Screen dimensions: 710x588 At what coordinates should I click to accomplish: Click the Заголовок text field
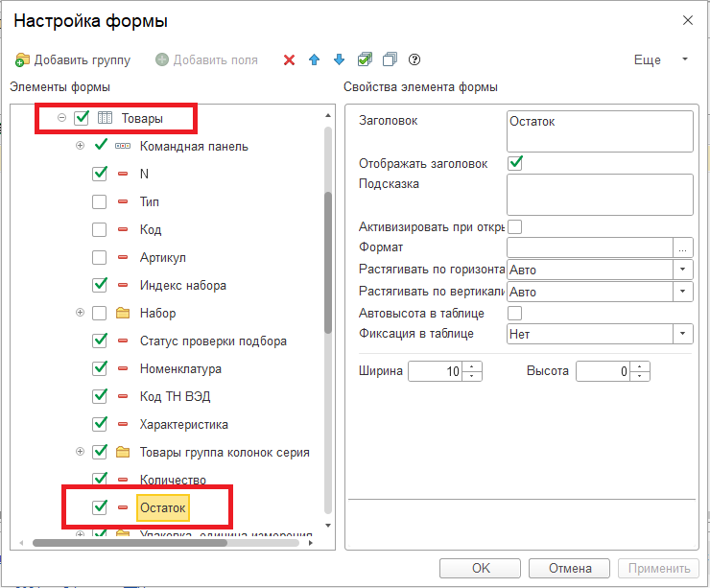pyautogui.click(x=600, y=131)
